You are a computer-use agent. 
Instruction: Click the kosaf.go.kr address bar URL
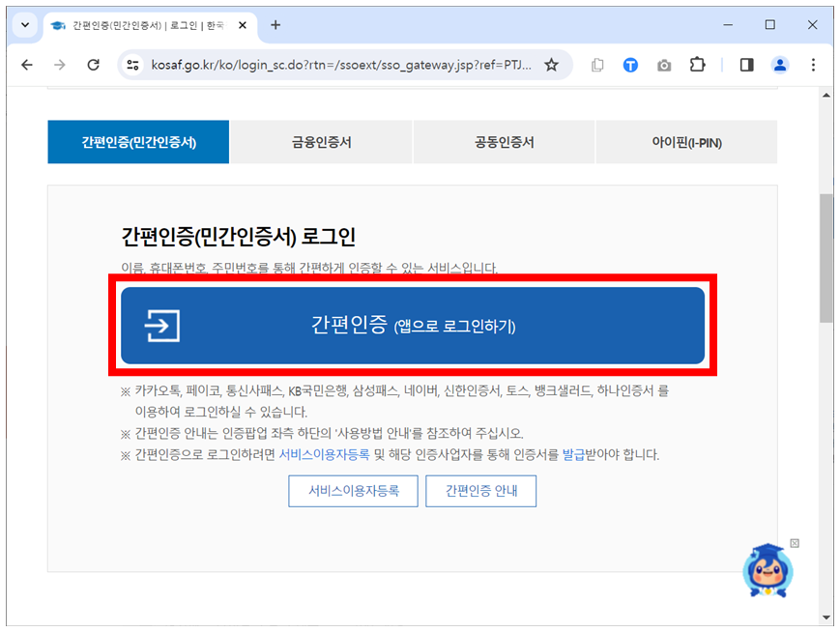340,65
